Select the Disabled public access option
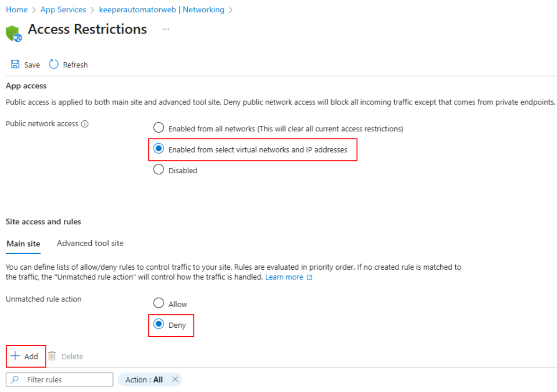 tap(159, 170)
